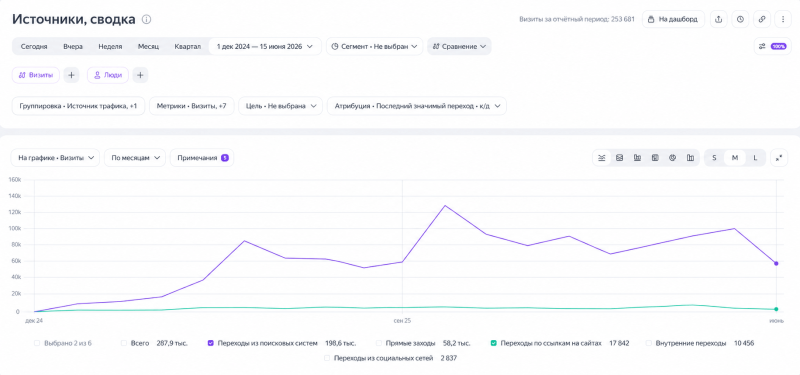Set chart size to L
800x375 pixels.
click(x=755, y=158)
